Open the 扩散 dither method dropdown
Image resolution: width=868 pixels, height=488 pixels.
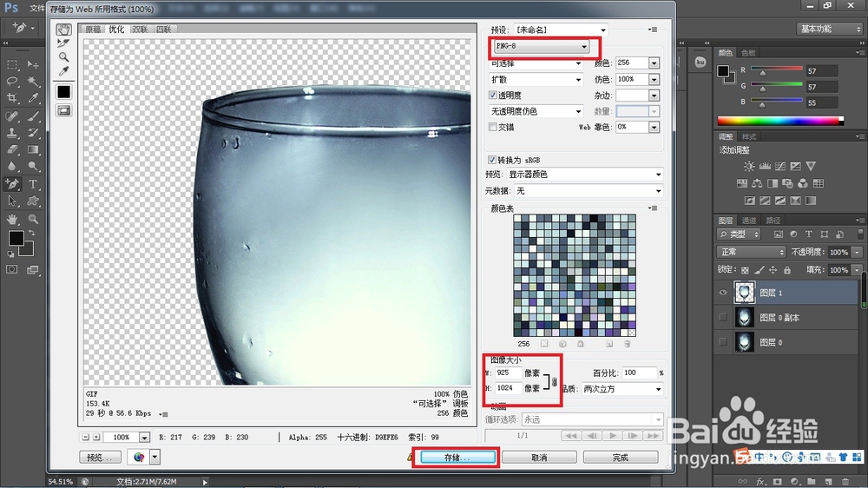(x=536, y=80)
